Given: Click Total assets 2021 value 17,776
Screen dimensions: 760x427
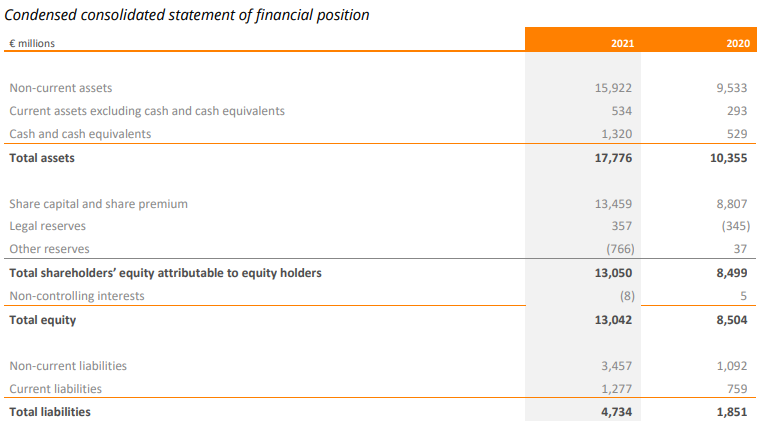Looking at the screenshot, I should [613, 158].
